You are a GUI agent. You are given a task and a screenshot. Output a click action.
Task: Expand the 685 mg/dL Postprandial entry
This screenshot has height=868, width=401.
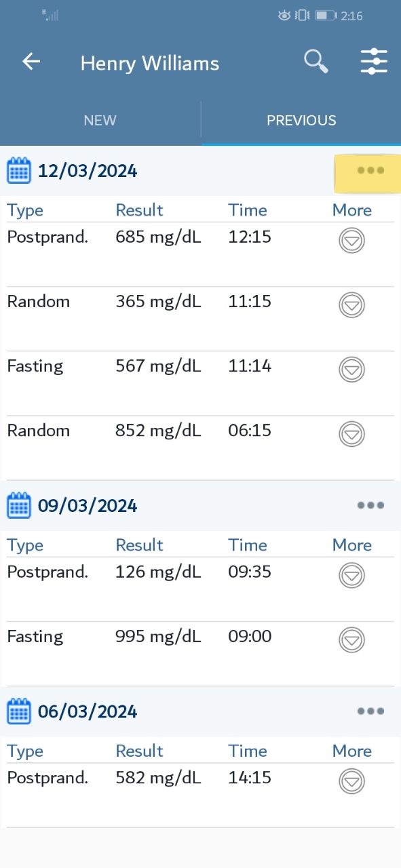[x=351, y=240]
